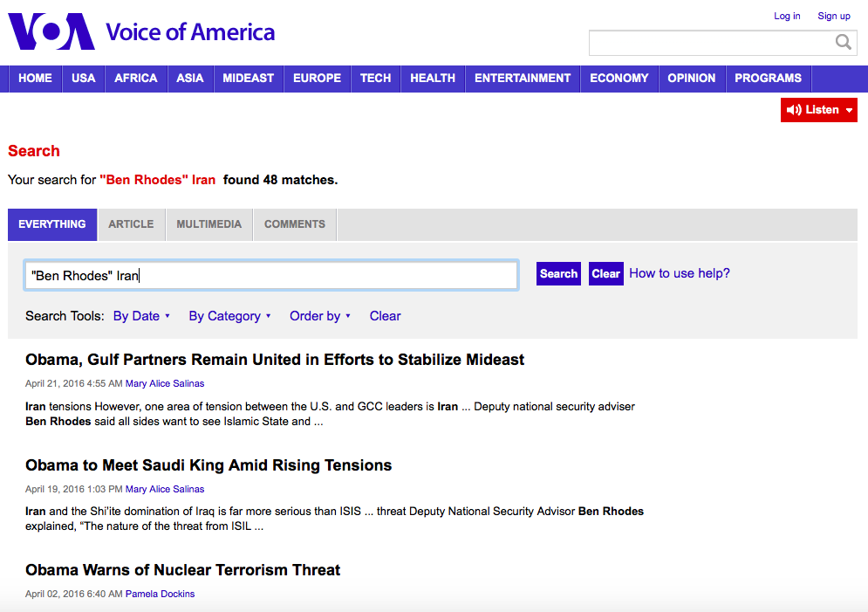Image resolution: width=868 pixels, height=612 pixels.
Task: Open the OPINION section
Action: point(692,78)
